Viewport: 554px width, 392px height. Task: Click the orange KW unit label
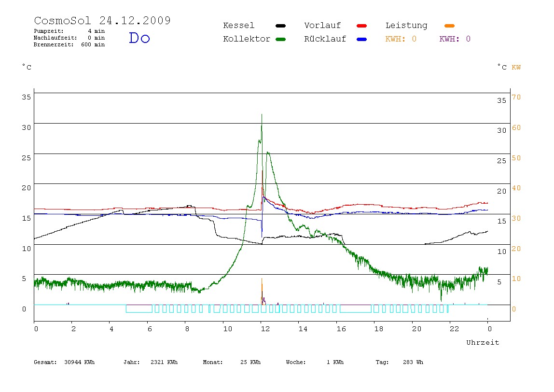point(516,67)
